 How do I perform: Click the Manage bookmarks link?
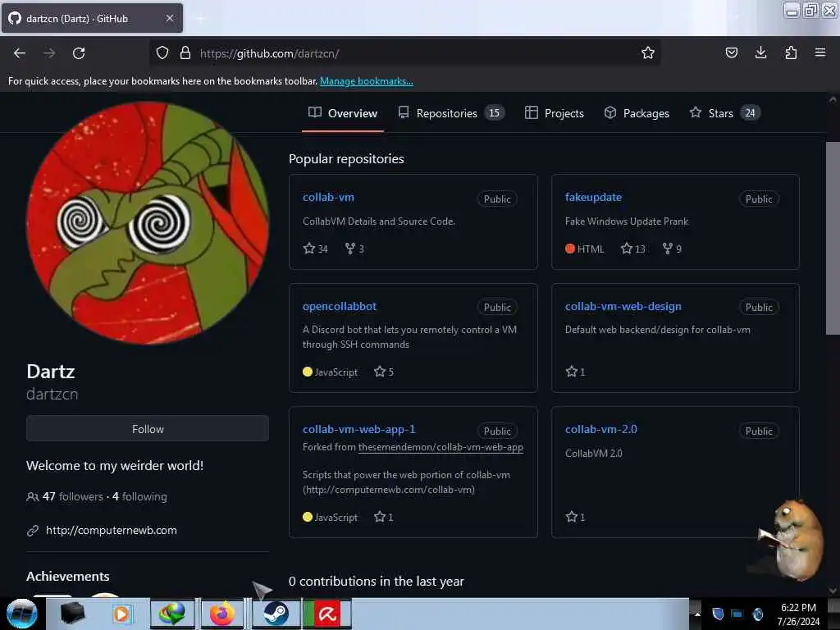367,81
